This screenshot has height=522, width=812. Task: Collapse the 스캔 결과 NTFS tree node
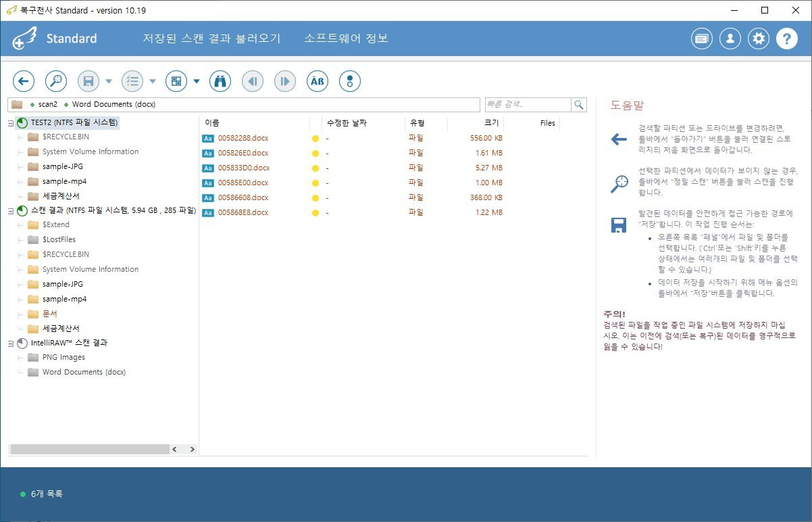point(11,211)
